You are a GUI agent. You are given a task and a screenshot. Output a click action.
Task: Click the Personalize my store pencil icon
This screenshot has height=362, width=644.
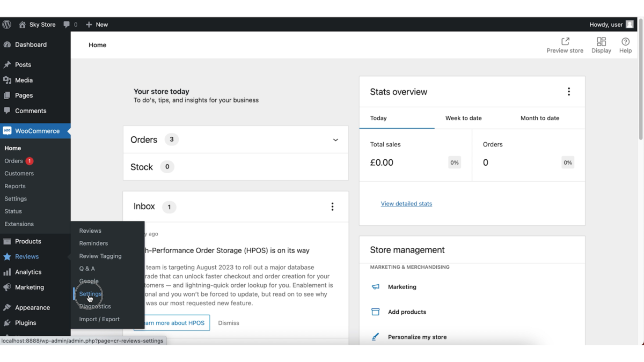(376, 337)
